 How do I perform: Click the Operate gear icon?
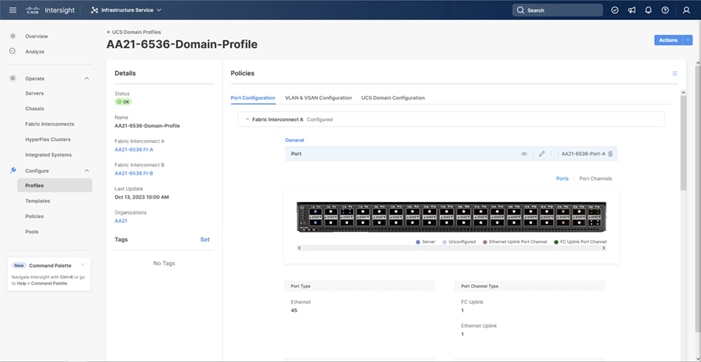point(13,78)
